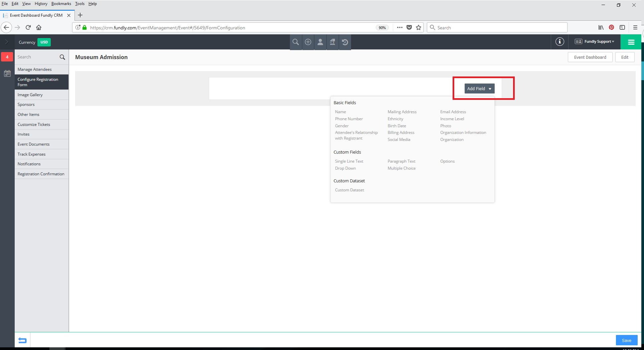Click the Pinterest extension icon
This screenshot has height=350, width=644.
coord(611,27)
